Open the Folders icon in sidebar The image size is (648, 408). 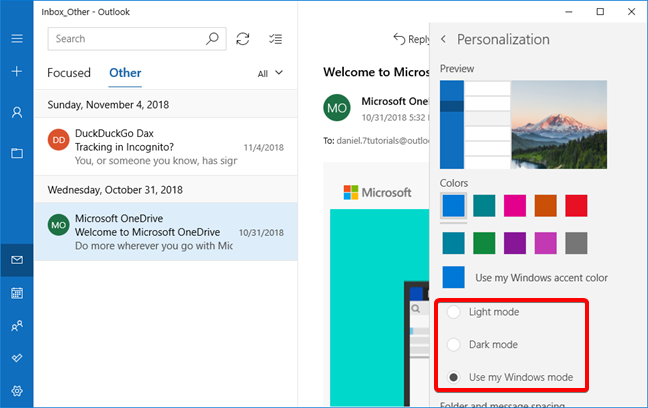(x=17, y=153)
